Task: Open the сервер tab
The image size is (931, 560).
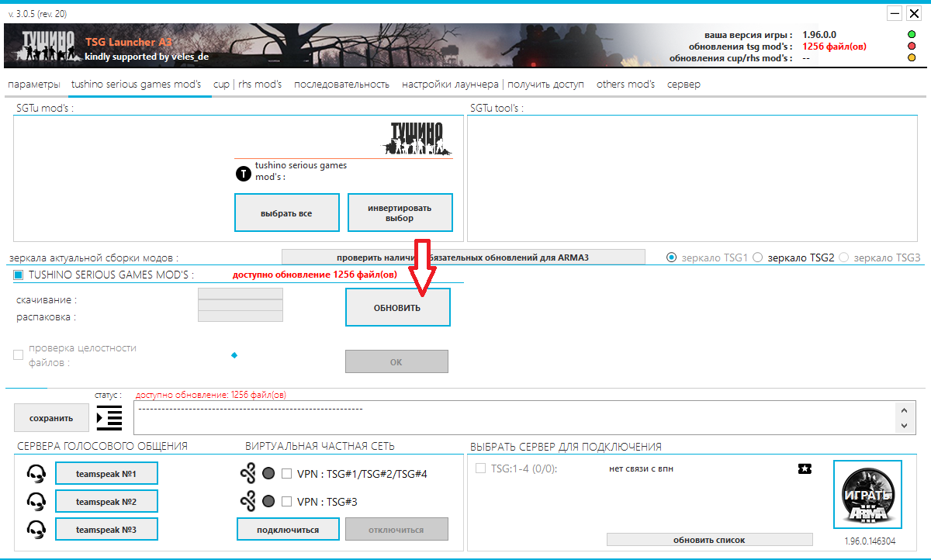Action: pyautogui.click(x=684, y=84)
